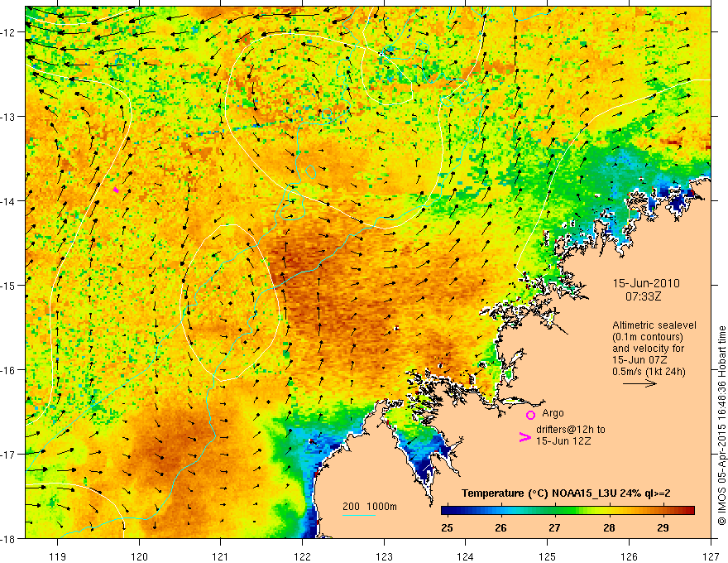Screen dimensions: 728x563
Task: Click the temperature color bar
Action: point(568,511)
